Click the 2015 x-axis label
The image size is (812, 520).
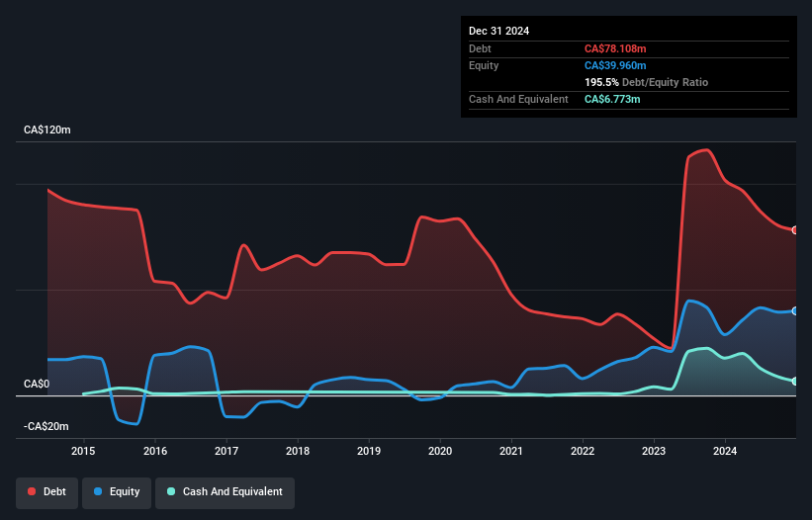click(x=83, y=451)
